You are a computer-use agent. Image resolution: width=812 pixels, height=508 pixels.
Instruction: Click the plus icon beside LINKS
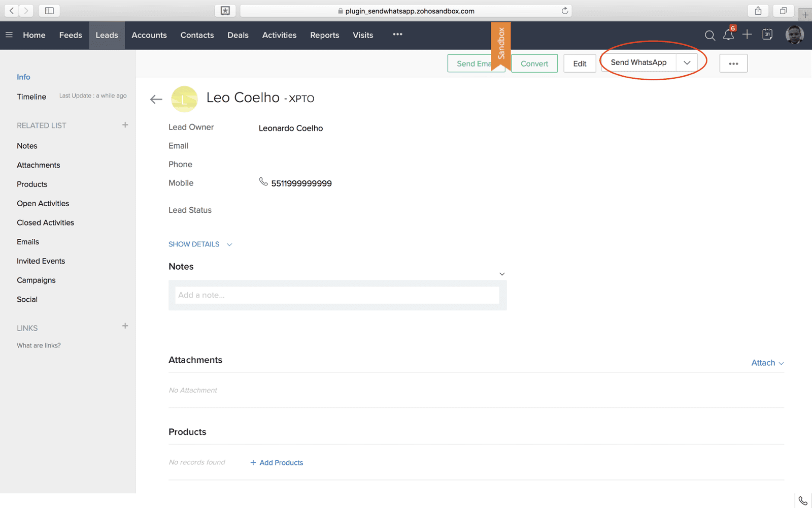coord(125,326)
